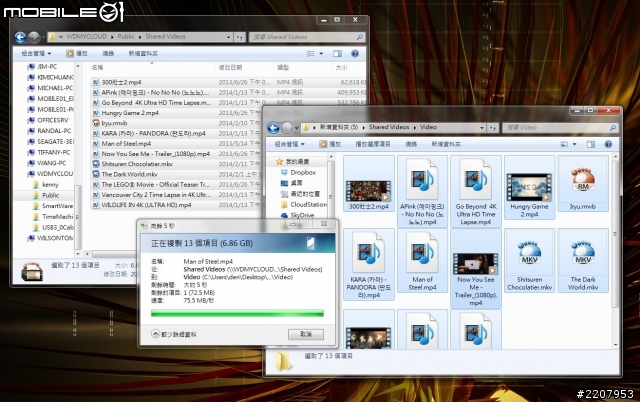640x402 pixels.
Task: Click 播放 in Video window toolbar
Action: [x=330, y=144]
